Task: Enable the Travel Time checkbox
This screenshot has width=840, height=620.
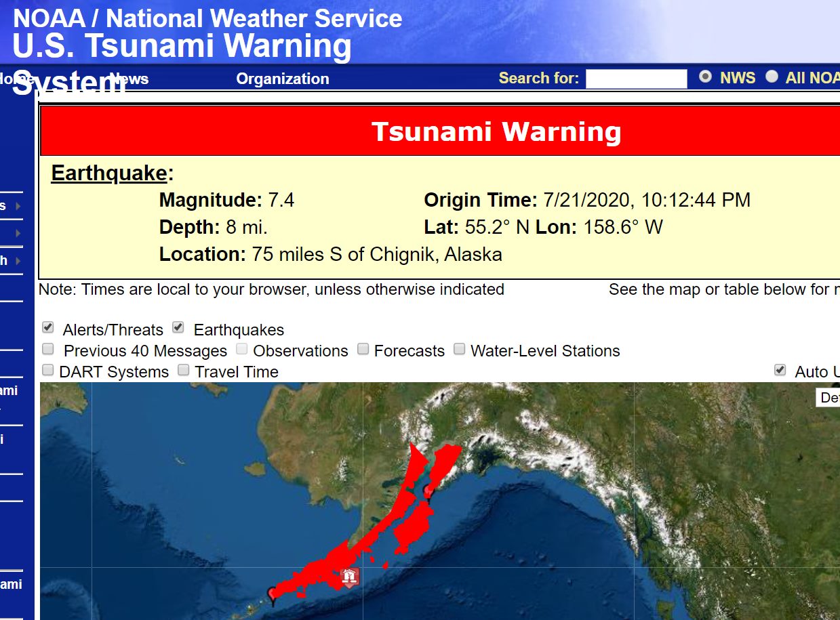Action: [184, 370]
